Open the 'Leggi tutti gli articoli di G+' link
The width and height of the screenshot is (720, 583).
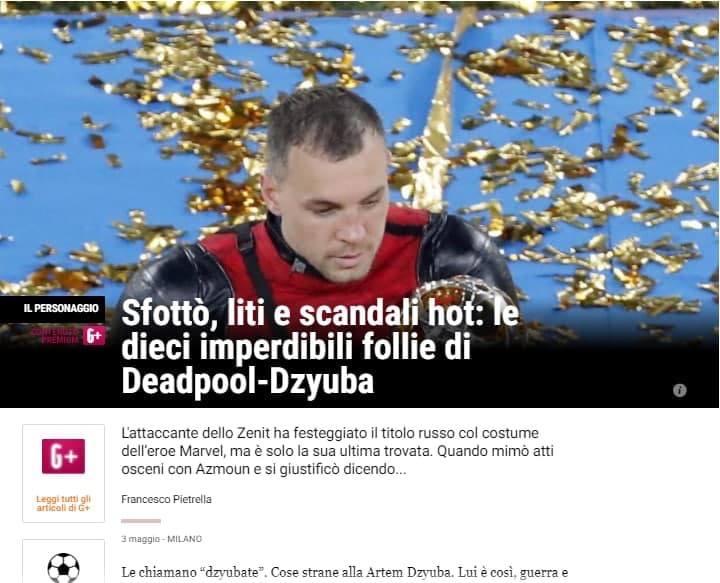tap(63, 504)
